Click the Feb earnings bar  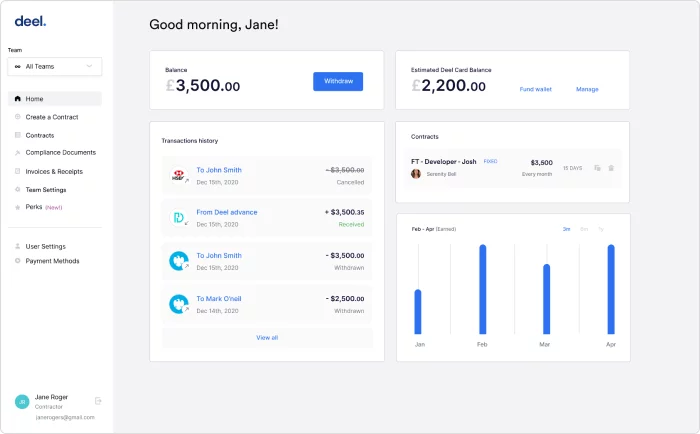[483, 289]
